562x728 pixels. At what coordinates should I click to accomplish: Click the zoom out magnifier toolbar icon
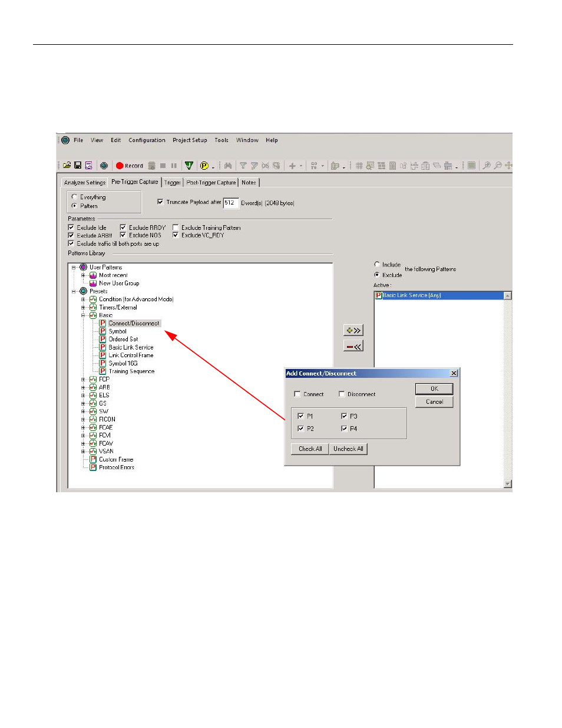[x=498, y=166]
